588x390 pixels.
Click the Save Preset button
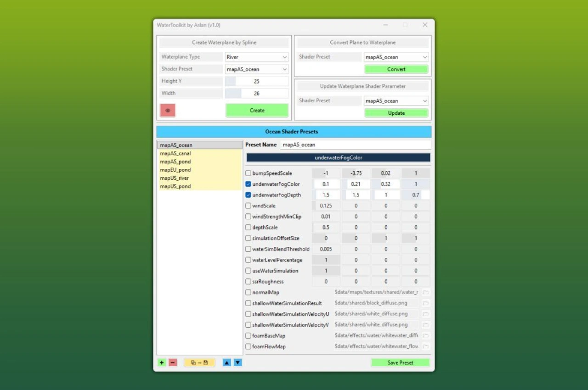[400, 362]
